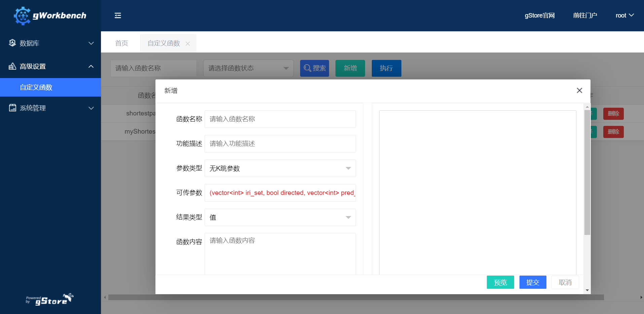Expand the 数据库 menu chevron
This screenshot has width=644, height=314.
91,43
